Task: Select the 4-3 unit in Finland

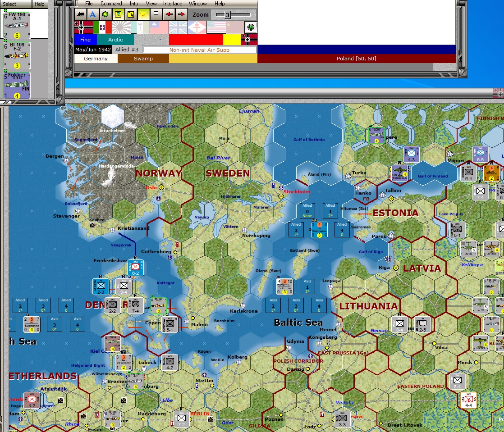Action: [x=412, y=154]
